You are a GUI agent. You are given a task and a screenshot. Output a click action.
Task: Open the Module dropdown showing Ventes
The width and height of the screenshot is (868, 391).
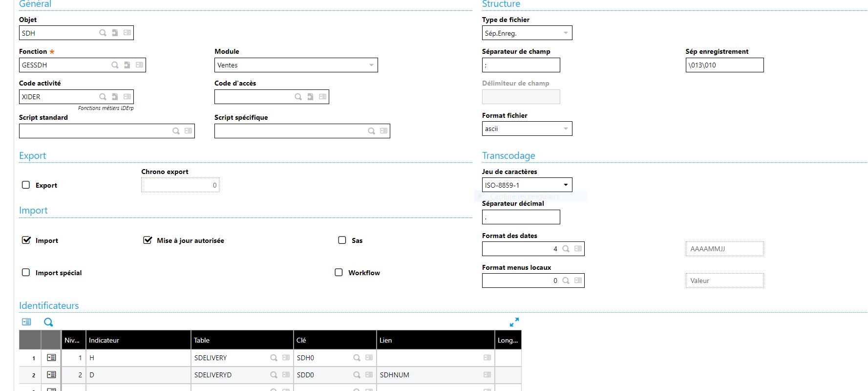pyautogui.click(x=296, y=65)
